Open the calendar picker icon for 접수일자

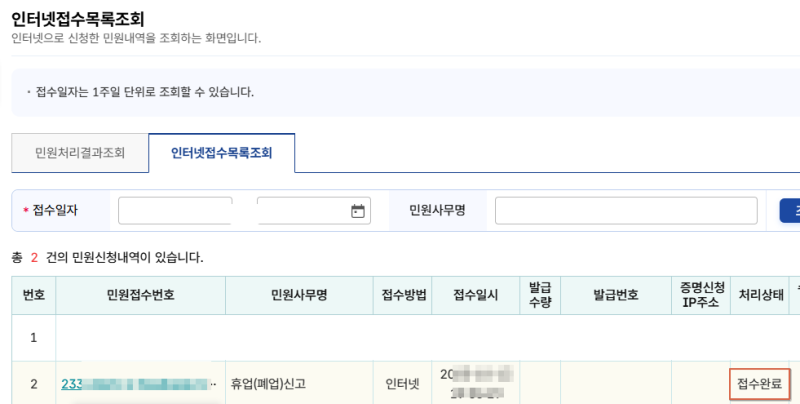point(358,211)
